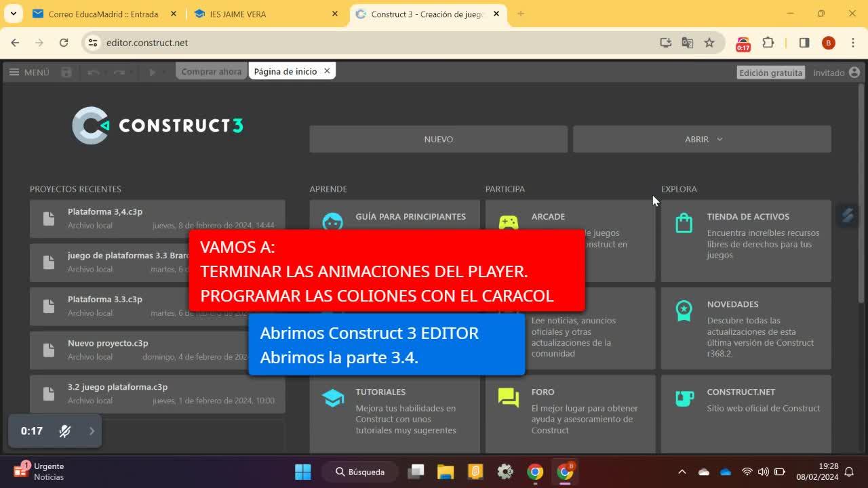Open File Explorer from the taskbar
Screen dimensions: 868x488
click(x=446, y=472)
